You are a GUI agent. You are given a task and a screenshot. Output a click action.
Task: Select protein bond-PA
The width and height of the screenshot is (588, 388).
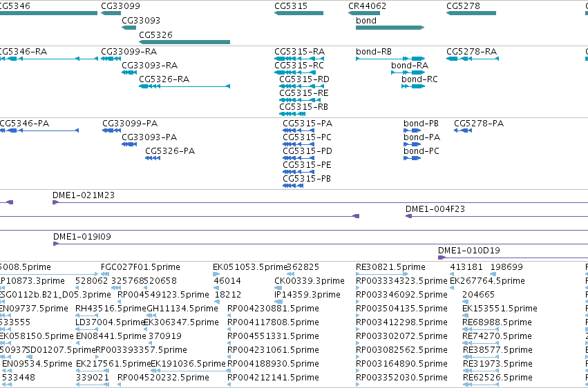pos(422,137)
